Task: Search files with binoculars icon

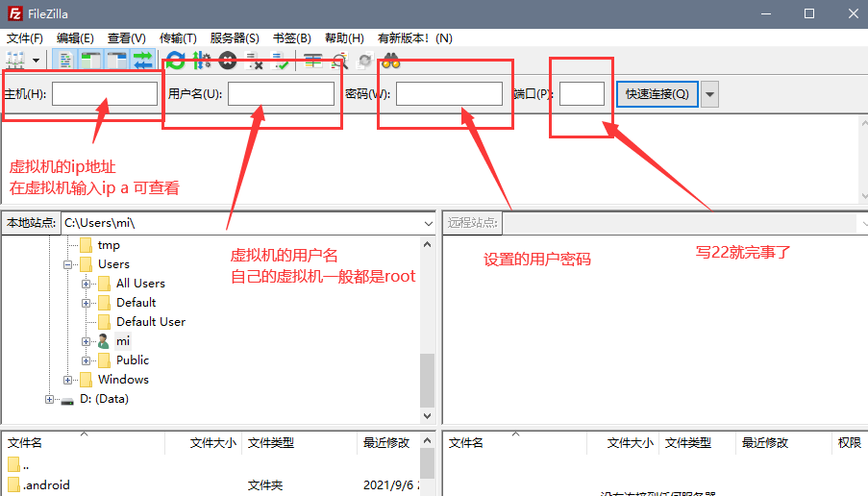Action: [x=391, y=61]
